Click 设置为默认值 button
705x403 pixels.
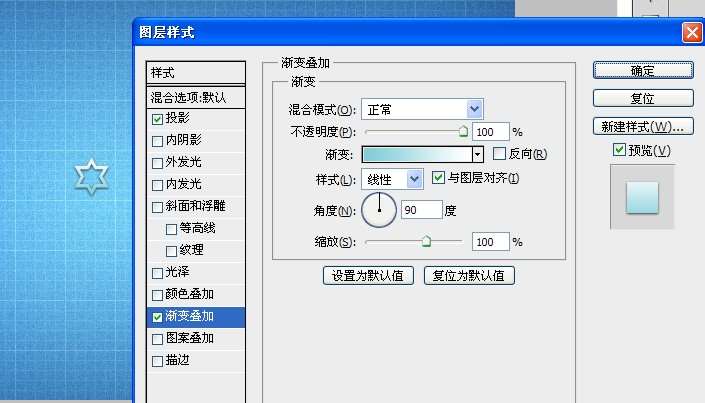pyautogui.click(x=368, y=276)
